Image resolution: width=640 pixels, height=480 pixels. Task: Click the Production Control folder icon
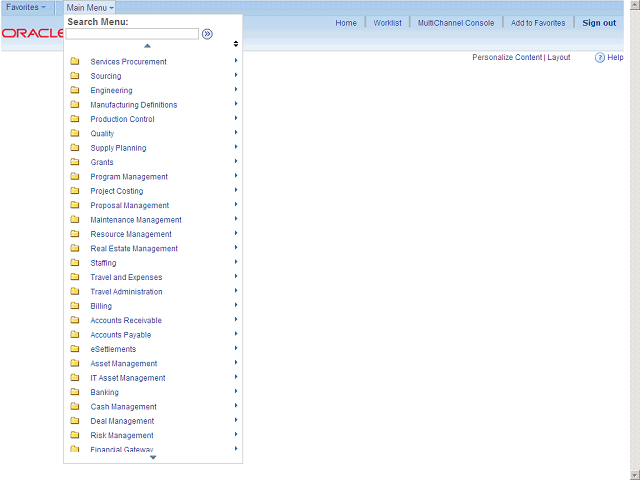(x=75, y=119)
